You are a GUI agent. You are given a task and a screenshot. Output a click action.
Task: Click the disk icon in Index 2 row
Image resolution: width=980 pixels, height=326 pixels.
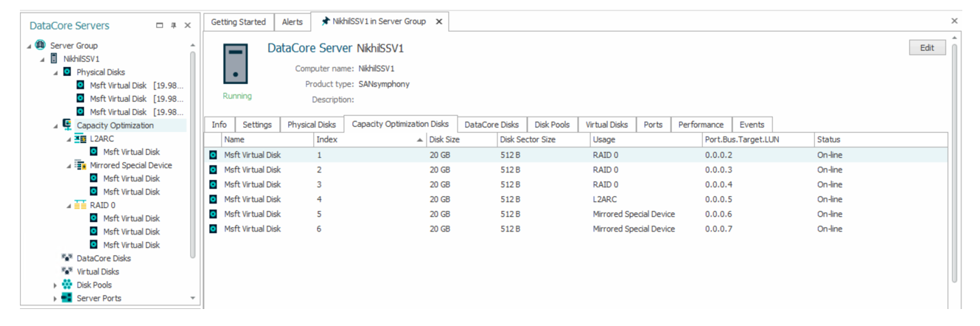(213, 170)
